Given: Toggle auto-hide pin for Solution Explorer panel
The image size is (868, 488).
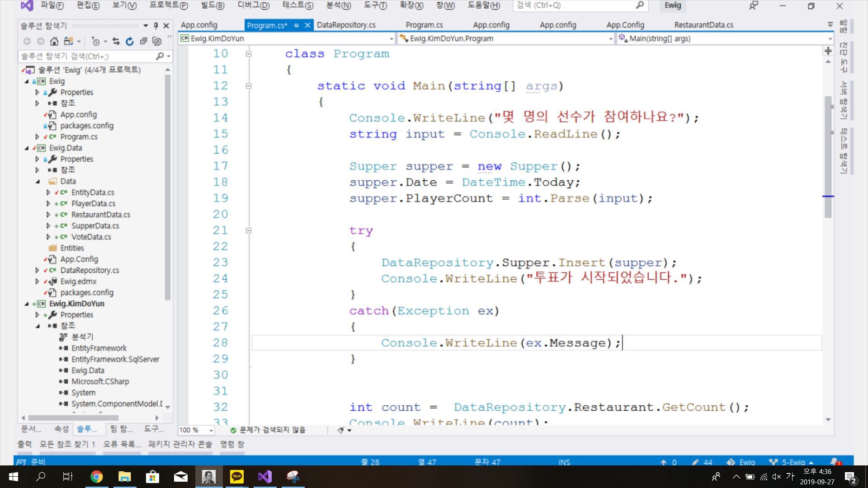Looking at the screenshot, I should click(156, 26).
